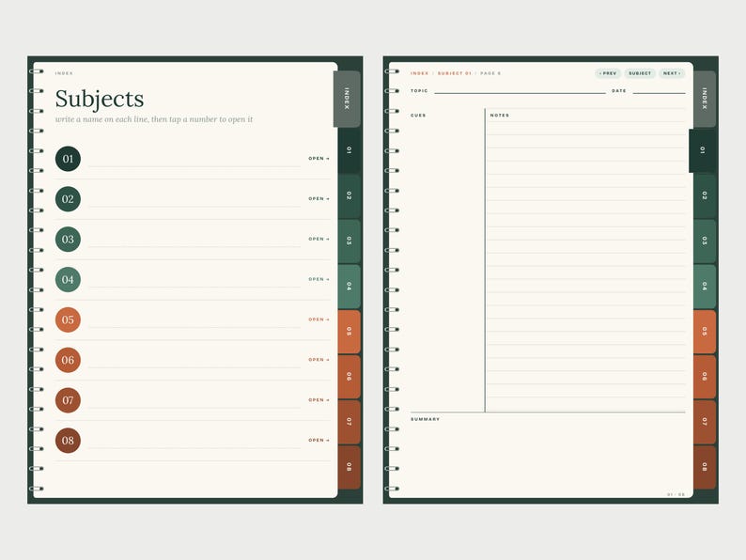Click the OPEN link for subject 08

tap(319, 440)
